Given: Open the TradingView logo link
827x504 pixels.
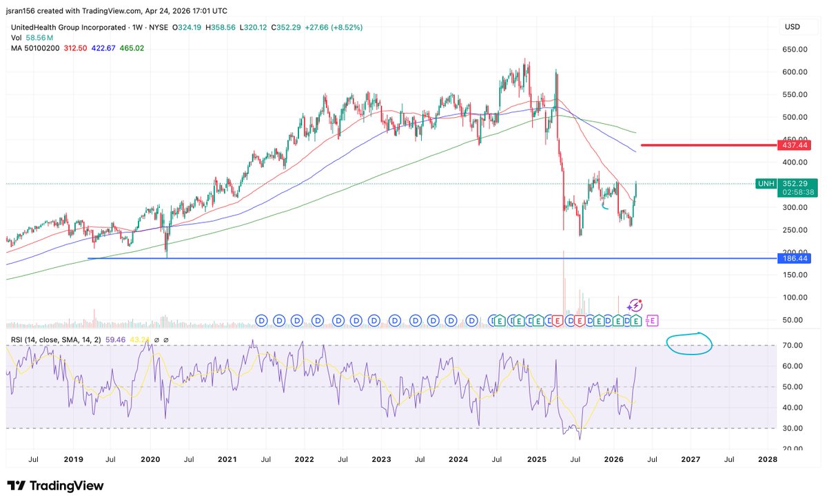Looking at the screenshot, I should 55,486.
